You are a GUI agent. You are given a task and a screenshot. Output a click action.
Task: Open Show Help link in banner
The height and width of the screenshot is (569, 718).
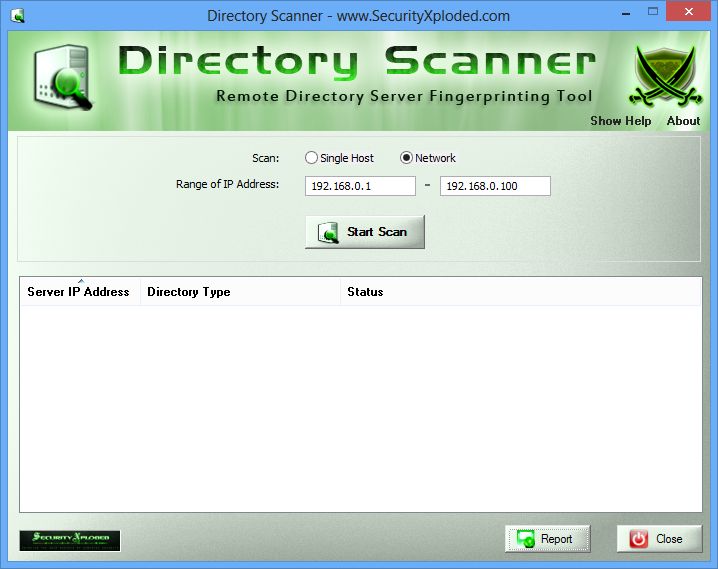tap(620, 121)
